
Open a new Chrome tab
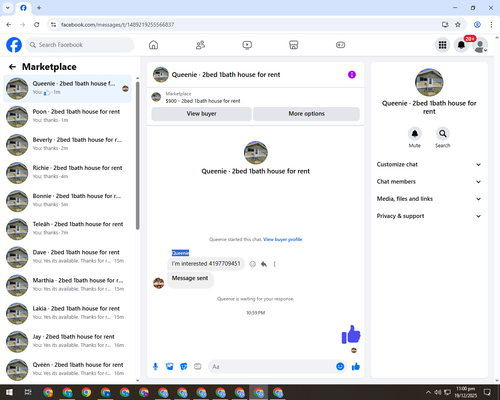click(39, 8)
